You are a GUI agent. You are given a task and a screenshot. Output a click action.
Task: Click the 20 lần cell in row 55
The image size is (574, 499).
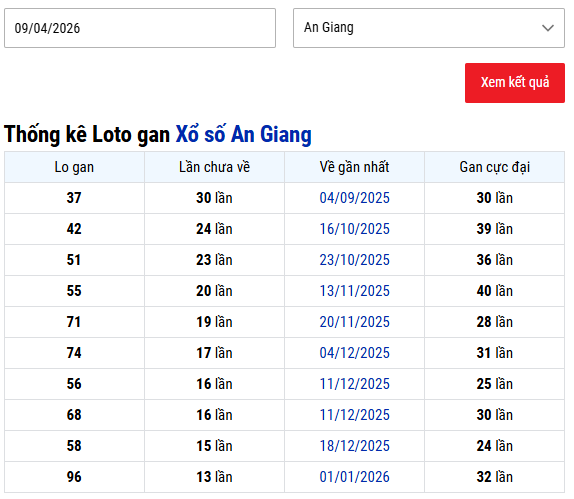coord(215,291)
